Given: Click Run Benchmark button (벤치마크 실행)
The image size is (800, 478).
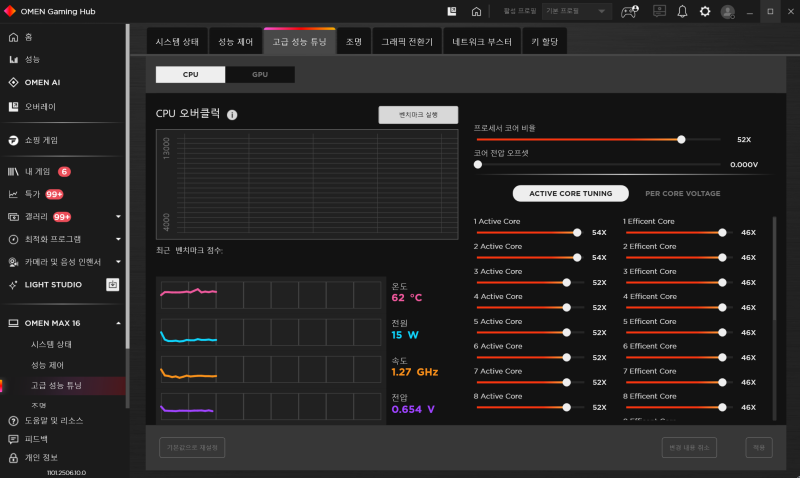Looking at the screenshot, I should pos(418,115).
